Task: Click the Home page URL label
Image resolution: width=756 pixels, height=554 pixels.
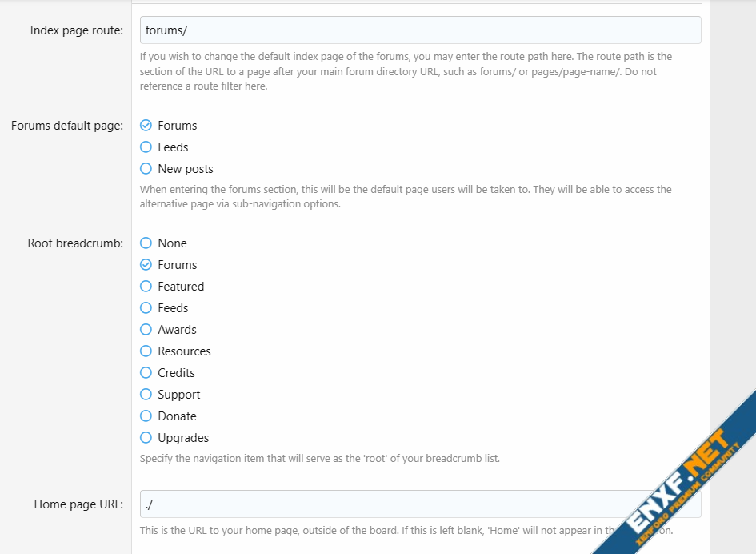Action: [x=78, y=504]
